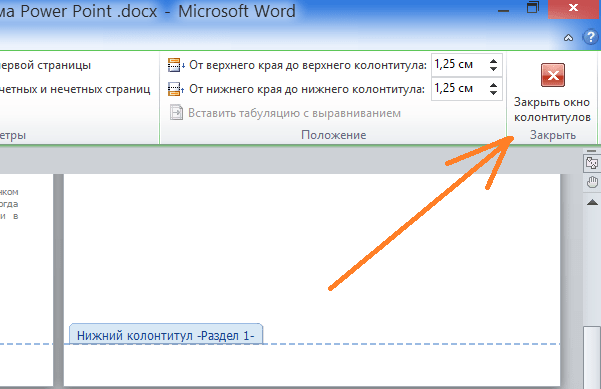Click the vertical scrollbar thumb
The height and width of the screenshot is (389, 601).
coord(592,357)
